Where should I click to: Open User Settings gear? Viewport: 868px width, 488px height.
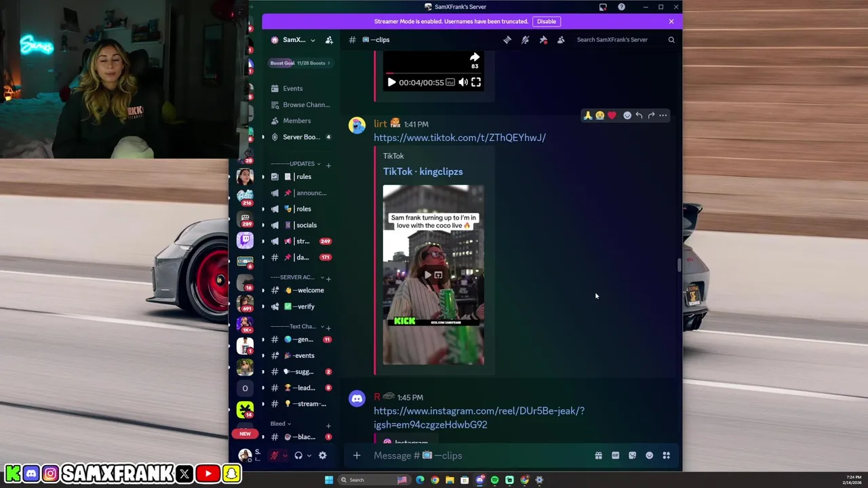coord(323,455)
